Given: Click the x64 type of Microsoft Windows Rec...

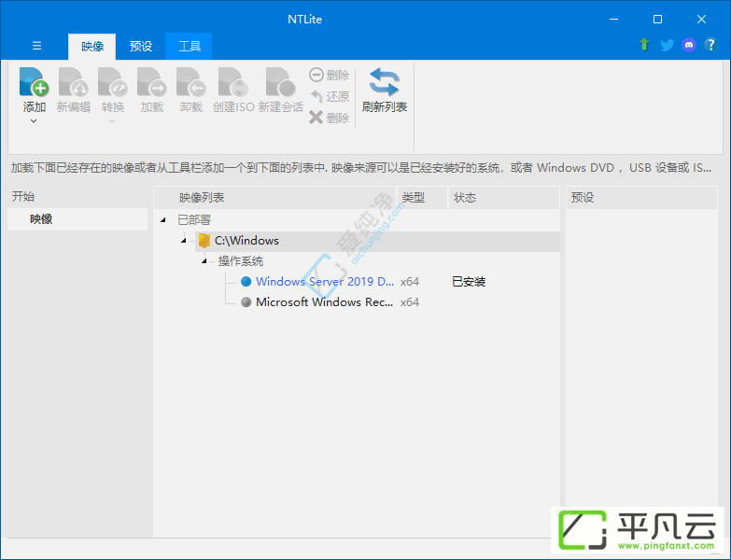Looking at the screenshot, I should coord(410,301).
